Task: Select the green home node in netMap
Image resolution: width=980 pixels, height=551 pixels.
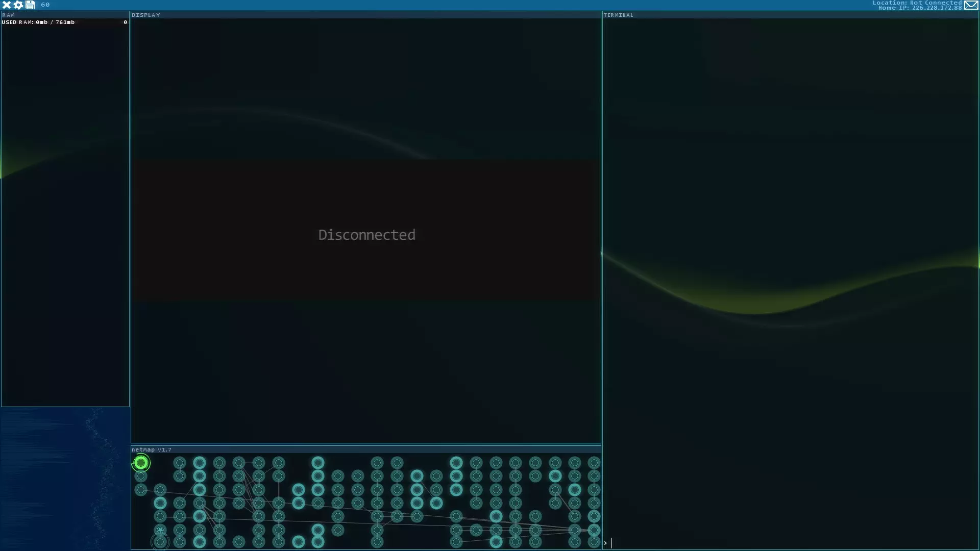Action: click(x=141, y=463)
